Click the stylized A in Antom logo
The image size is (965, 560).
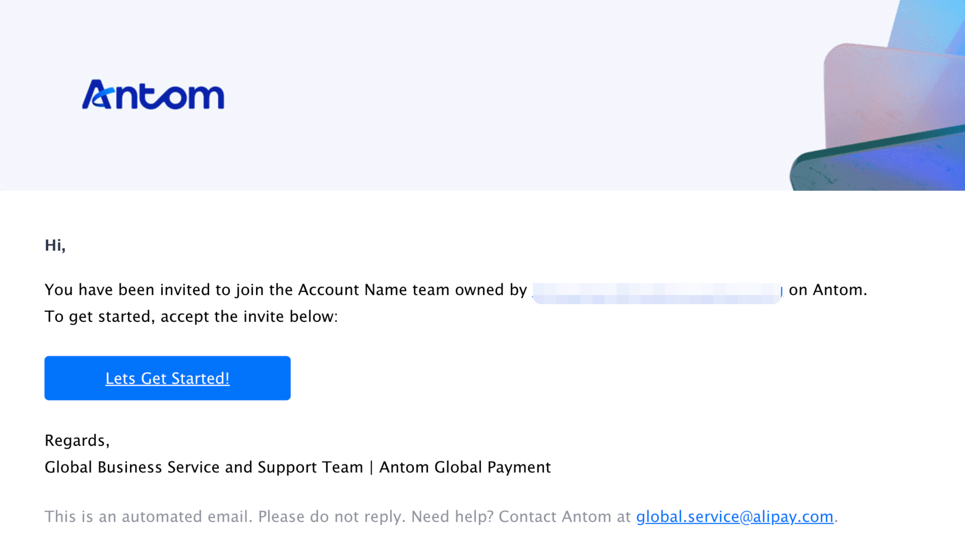tap(97, 95)
